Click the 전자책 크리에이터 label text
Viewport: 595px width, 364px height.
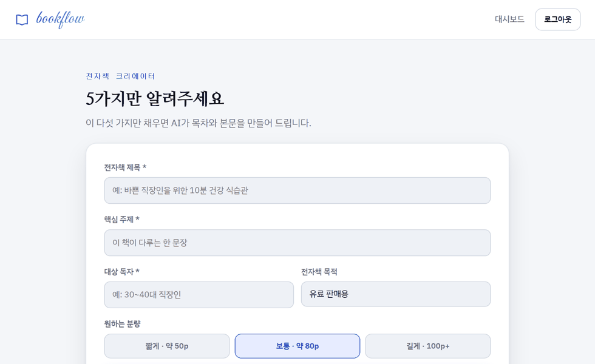(120, 76)
